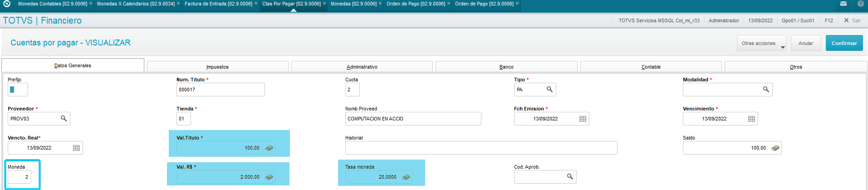The image size is (868, 190).
Task: Close the Monedas [02.9.0006] tab
Action: (x=380, y=4)
